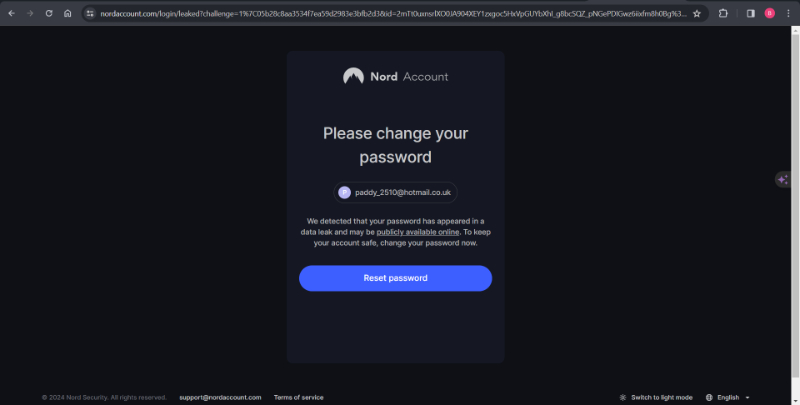Click the Reset password button

395,278
